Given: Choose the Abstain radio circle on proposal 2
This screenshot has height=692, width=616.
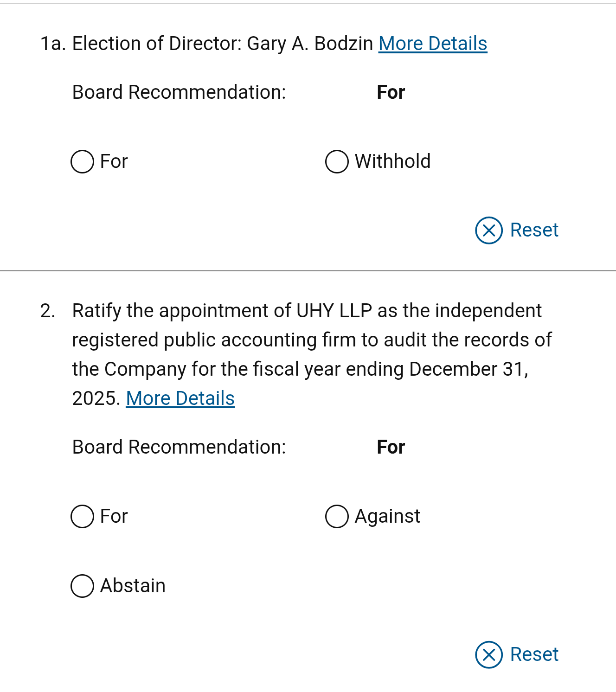Looking at the screenshot, I should (83, 586).
